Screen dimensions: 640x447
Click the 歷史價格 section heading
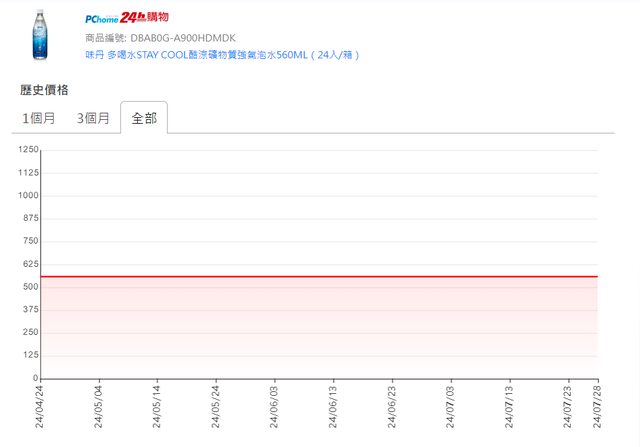(x=44, y=90)
